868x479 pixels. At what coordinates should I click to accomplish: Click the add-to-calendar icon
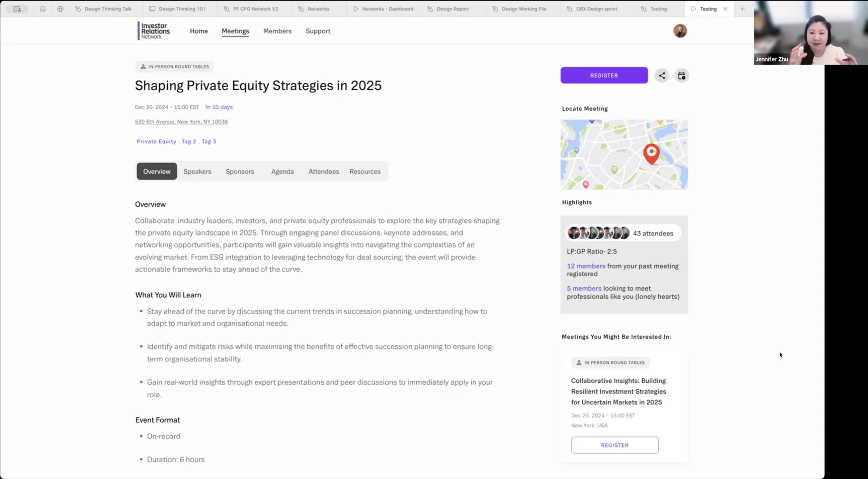[681, 75]
